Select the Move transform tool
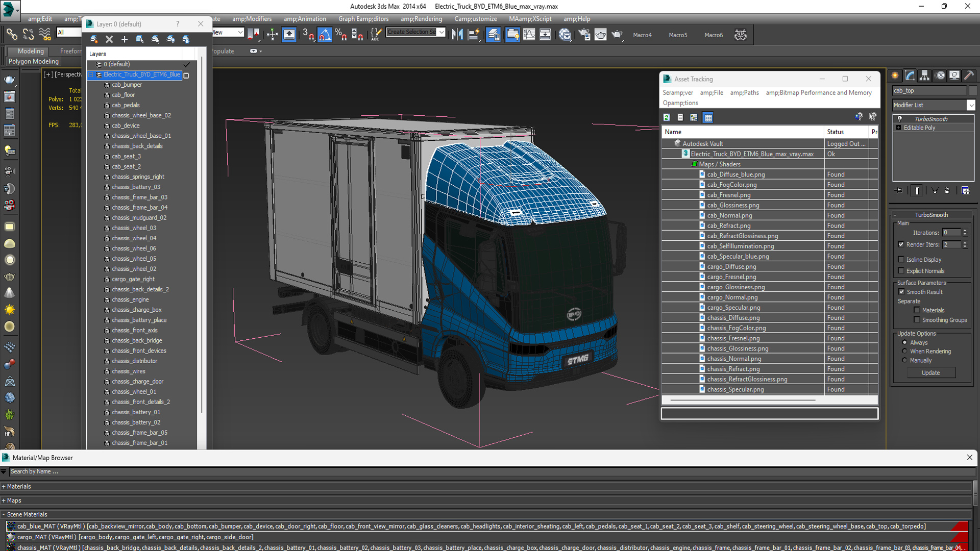The width and height of the screenshot is (980, 551). pos(272,34)
